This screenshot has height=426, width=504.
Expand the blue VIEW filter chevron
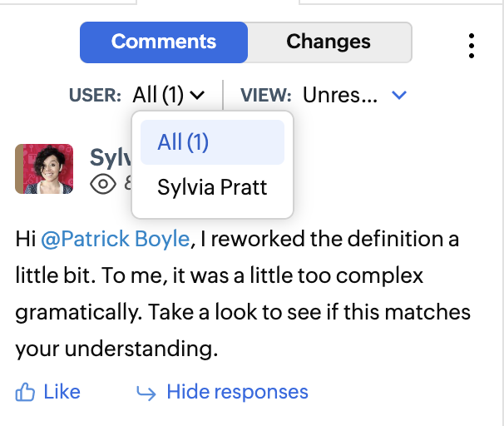[399, 95]
